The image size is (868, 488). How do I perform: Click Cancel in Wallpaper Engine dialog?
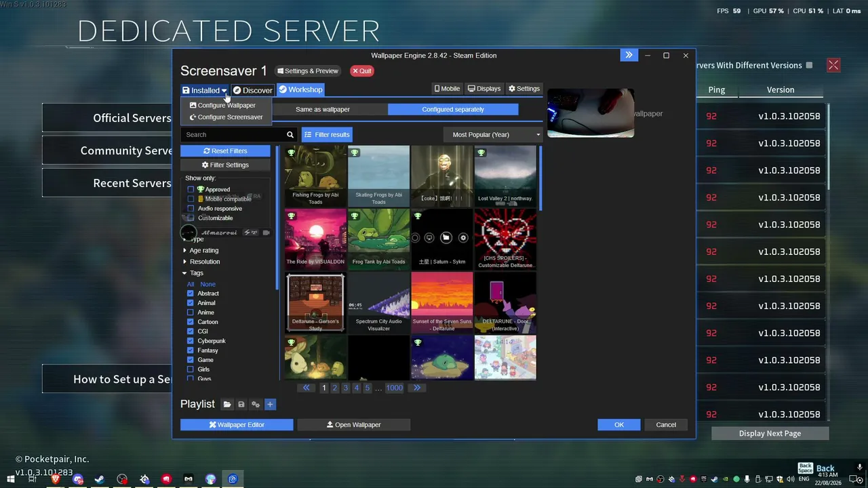(666, 425)
